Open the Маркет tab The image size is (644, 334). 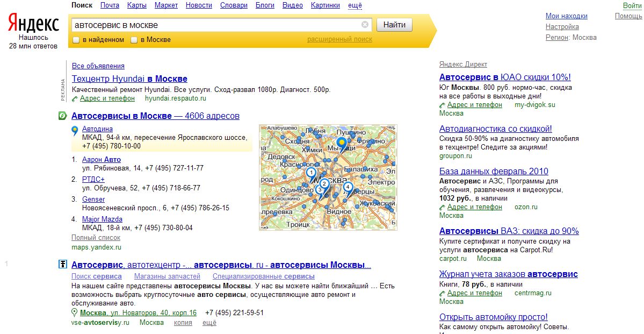[167, 5]
